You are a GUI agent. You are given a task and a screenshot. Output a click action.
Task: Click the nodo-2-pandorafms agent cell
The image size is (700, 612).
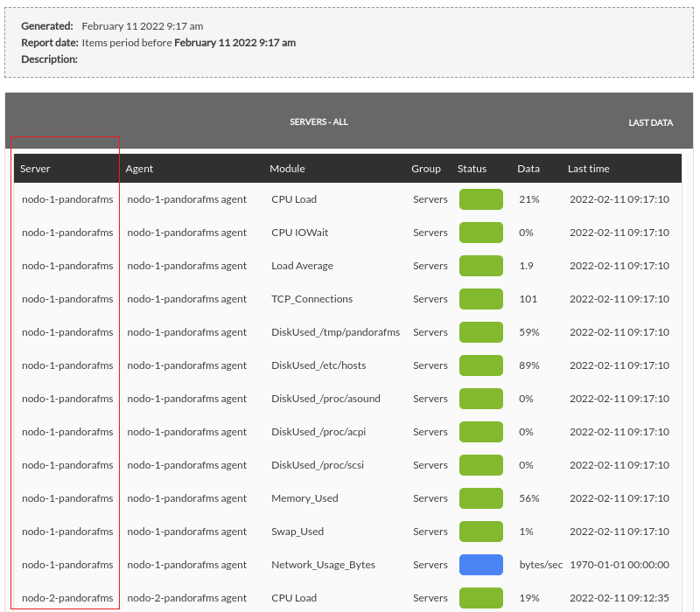186,598
